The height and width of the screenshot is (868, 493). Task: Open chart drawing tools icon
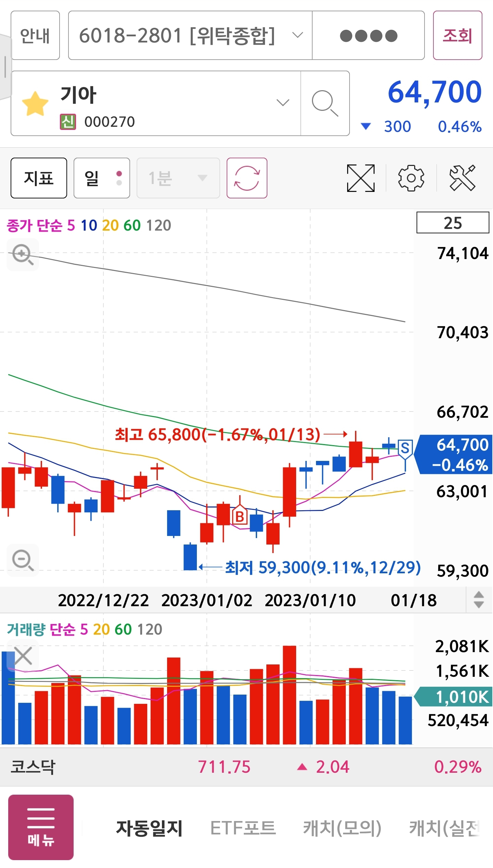pos(462,178)
